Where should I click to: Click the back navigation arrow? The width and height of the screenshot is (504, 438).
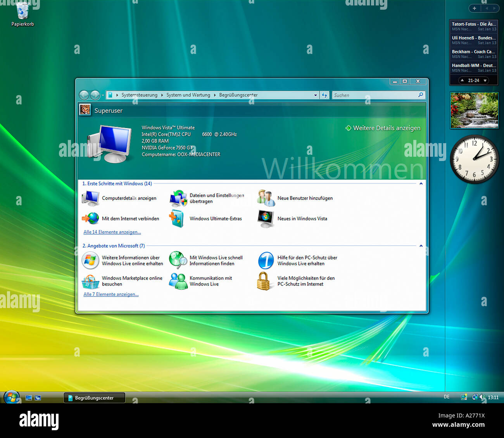pyautogui.click(x=84, y=95)
